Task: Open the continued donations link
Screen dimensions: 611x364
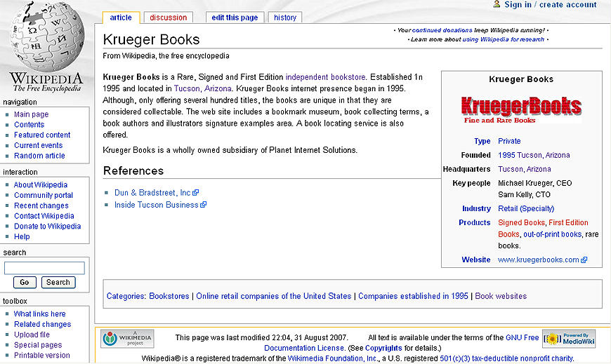Action: pos(442,30)
